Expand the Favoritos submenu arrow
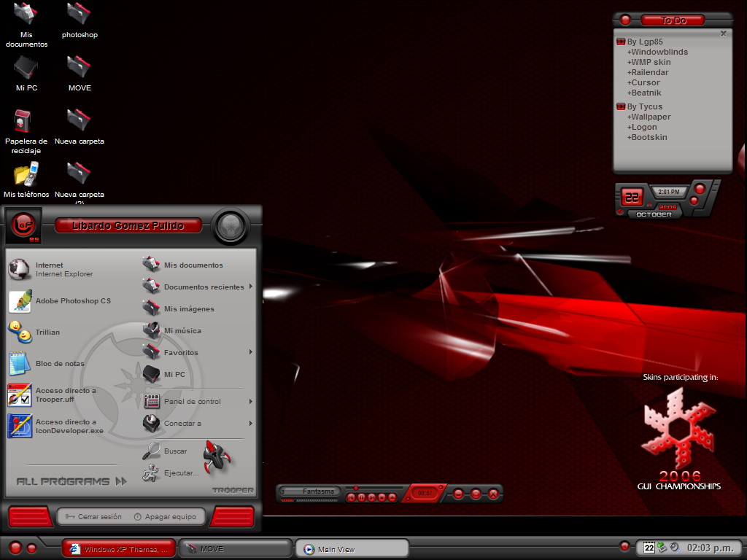This screenshot has width=747, height=560. click(x=251, y=352)
